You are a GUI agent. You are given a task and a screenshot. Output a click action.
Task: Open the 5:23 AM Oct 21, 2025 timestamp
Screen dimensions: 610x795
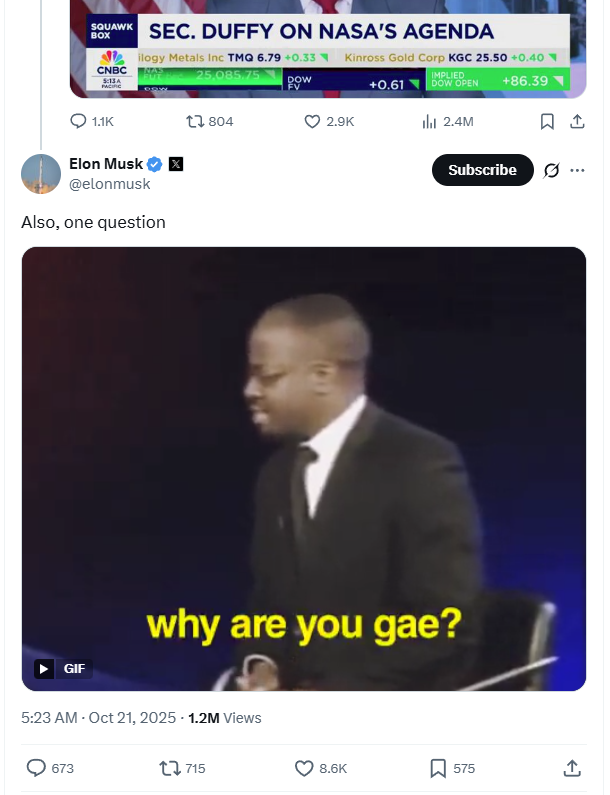point(98,718)
